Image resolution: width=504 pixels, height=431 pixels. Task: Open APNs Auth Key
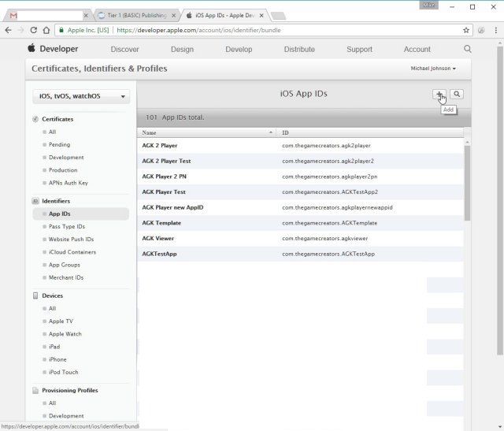tap(69, 183)
